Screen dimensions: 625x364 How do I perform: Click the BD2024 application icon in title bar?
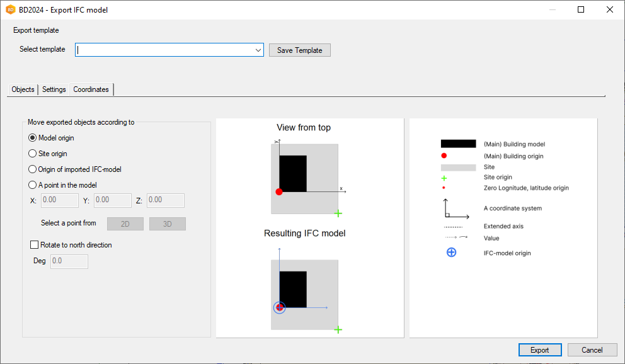point(11,10)
